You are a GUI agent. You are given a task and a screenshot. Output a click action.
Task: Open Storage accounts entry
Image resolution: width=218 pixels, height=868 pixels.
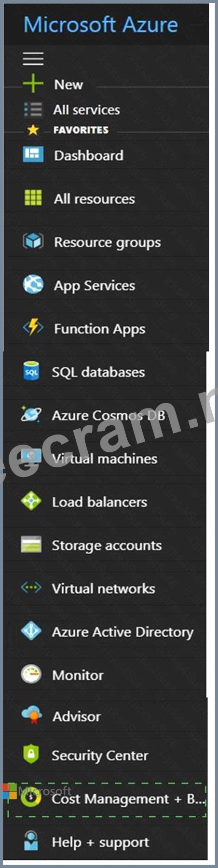[105, 545]
